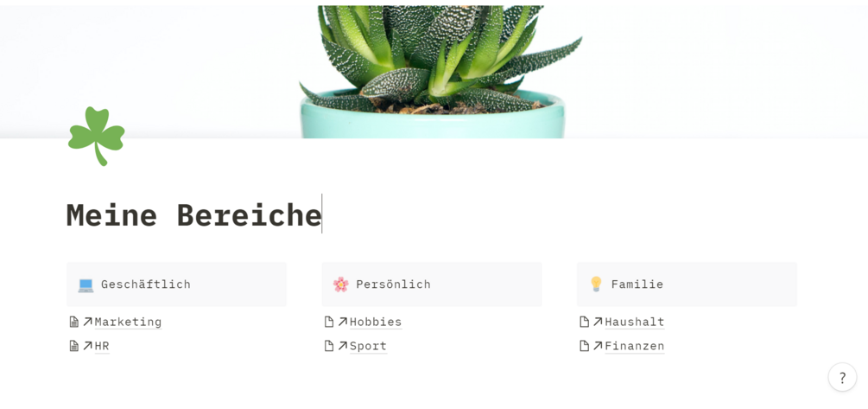Open the HR page link
868x409 pixels.
(x=102, y=346)
